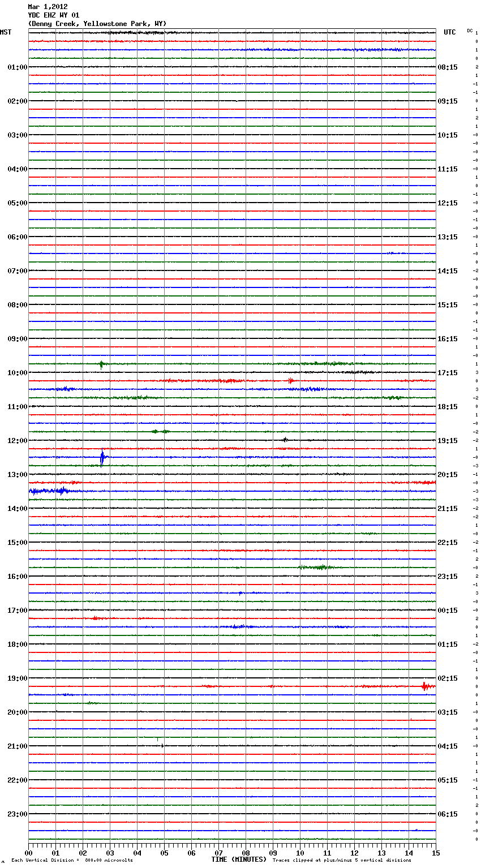The image size is (481, 868).
Task: Click the "13:00" MST time label
Action: click(18, 475)
